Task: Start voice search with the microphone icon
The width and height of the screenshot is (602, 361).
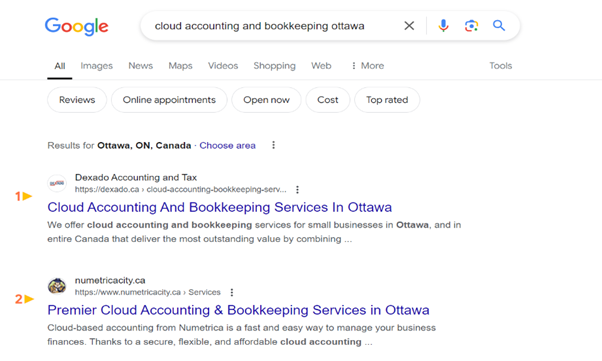Action: [443, 26]
